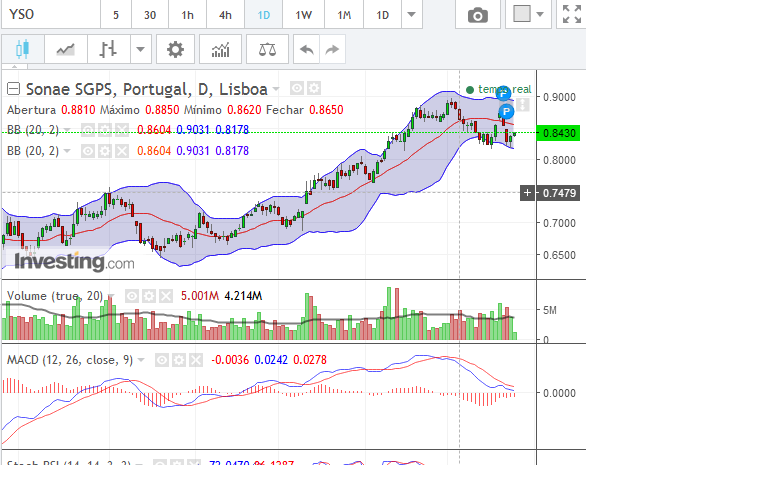Open the time interval dropdown arrow
The height and width of the screenshot is (480, 768).
pos(411,14)
